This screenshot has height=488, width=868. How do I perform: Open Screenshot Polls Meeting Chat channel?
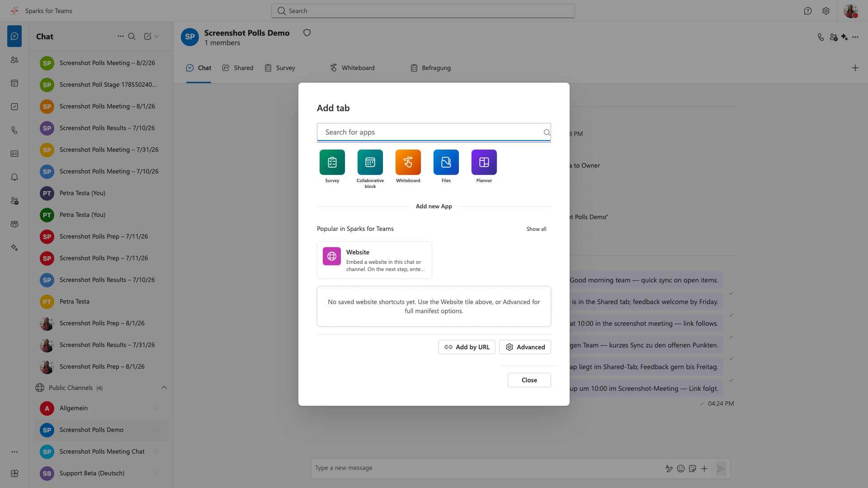[101, 451]
